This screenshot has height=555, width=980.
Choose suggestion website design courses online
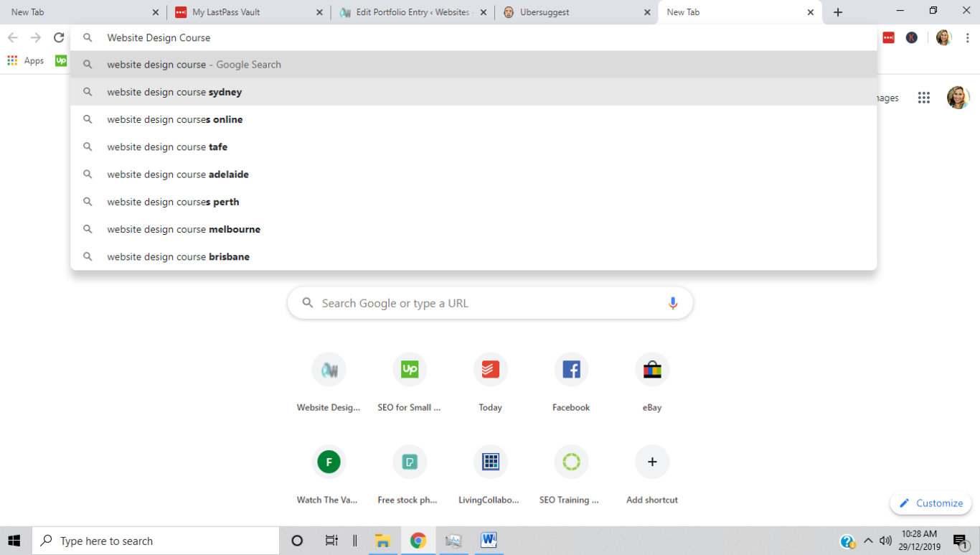(175, 120)
